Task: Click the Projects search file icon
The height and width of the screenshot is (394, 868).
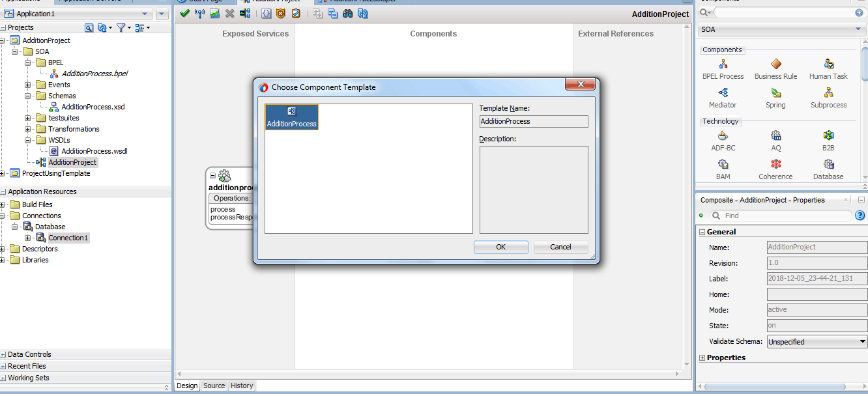Action: tap(89, 27)
